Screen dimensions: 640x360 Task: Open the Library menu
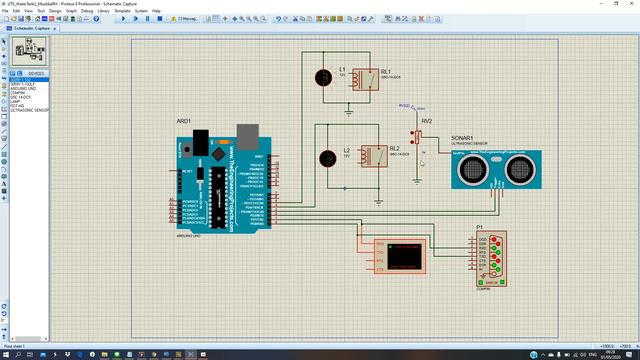(x=103, y=11)
